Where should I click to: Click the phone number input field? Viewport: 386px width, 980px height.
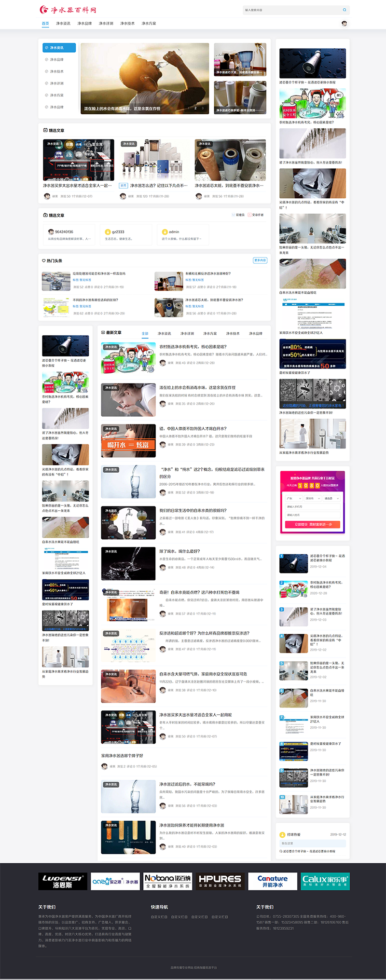[312, 507]
